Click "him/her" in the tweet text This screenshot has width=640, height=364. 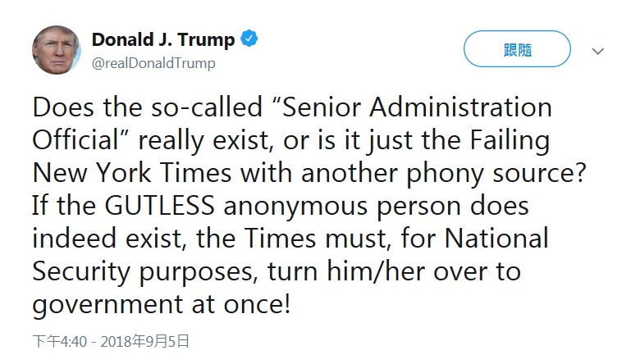[x=376, y=271]
